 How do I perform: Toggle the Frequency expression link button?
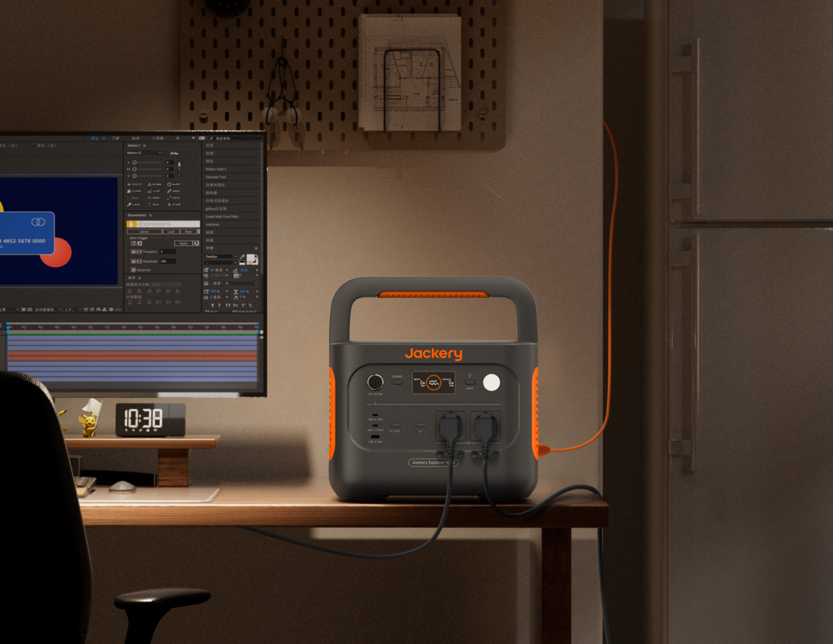pyautogui.click(x=139, y=251)
